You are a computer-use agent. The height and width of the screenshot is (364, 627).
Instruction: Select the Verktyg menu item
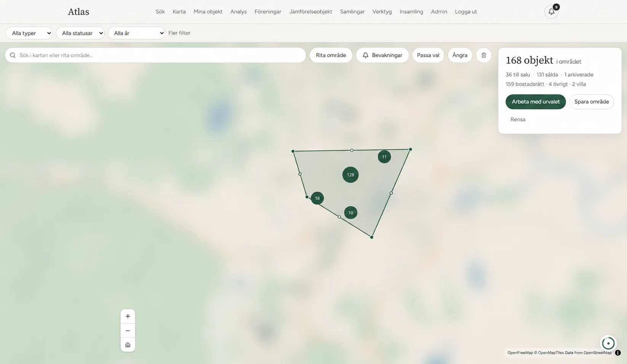tap(382, 12)
